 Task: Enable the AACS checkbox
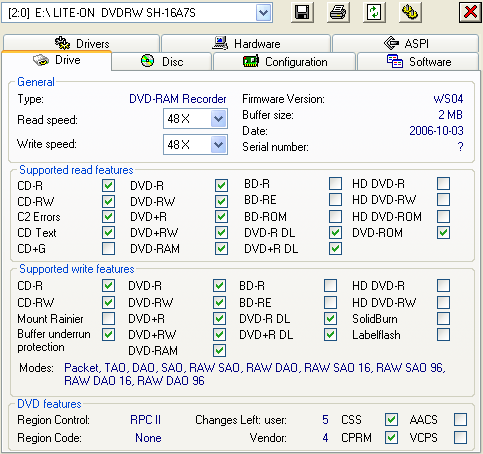click(x=460, y=420)
